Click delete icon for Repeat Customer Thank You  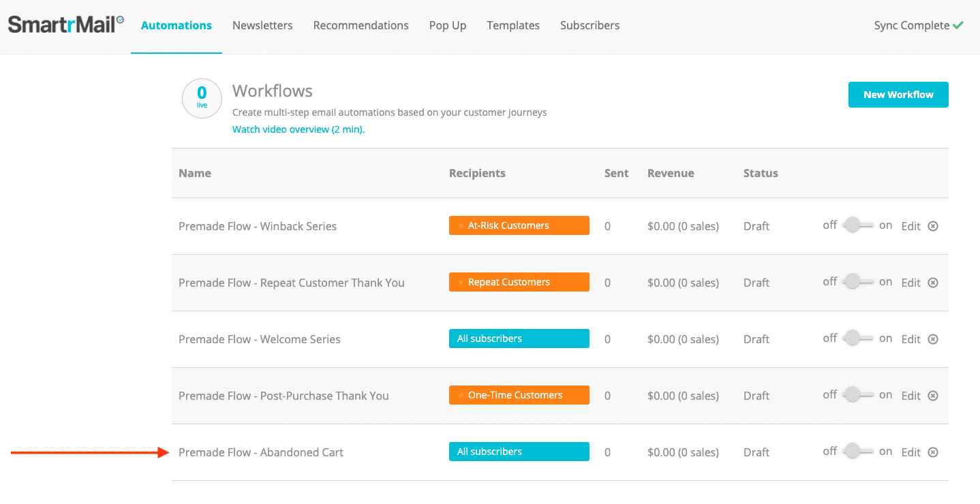point(933,283)
